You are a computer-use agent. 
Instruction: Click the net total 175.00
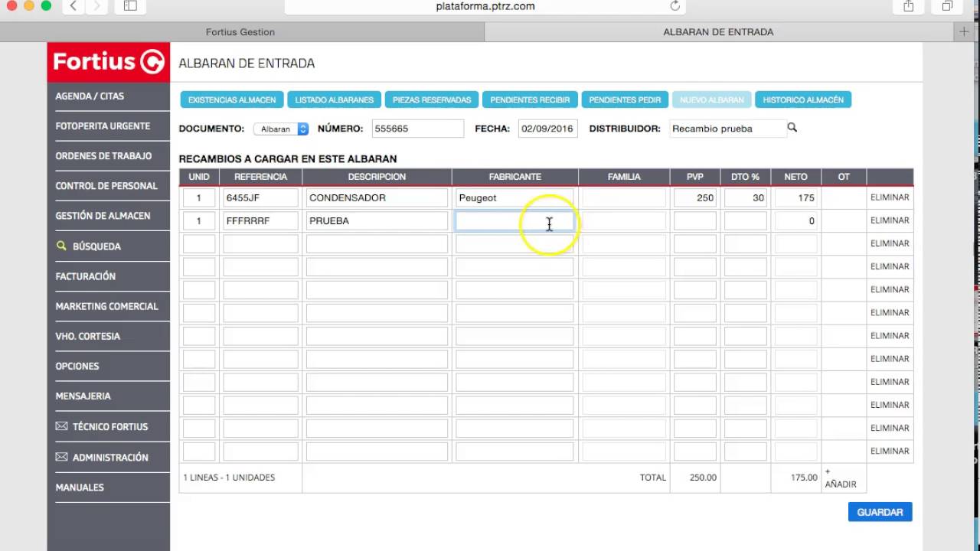click(x=804, y=478)
